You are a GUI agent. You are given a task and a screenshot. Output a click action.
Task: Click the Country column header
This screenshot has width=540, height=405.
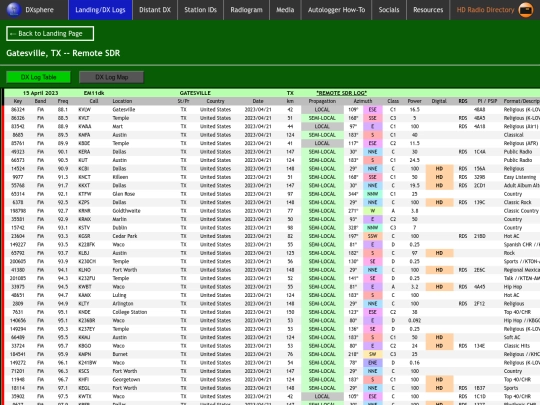[215, 101]
